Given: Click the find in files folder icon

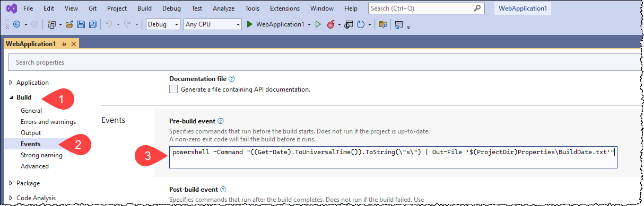Looking at the screenshot, I should tap(383, 24).
